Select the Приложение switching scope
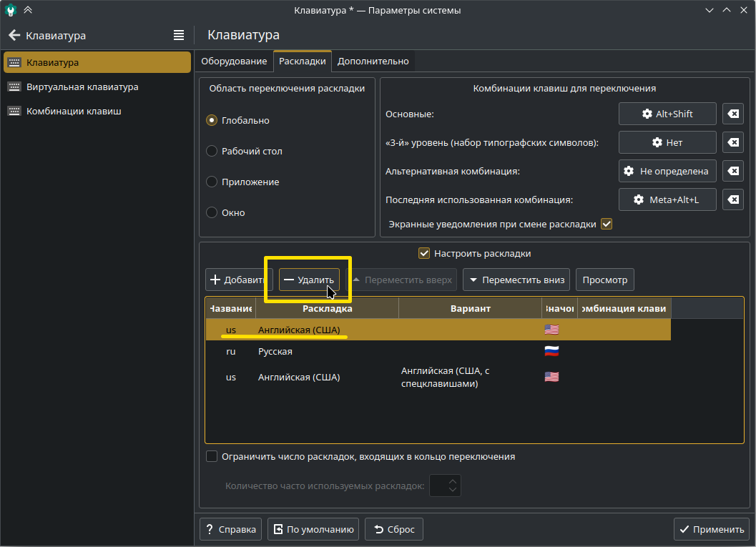This screenshot has width=756, height=547. pos(212,182)
